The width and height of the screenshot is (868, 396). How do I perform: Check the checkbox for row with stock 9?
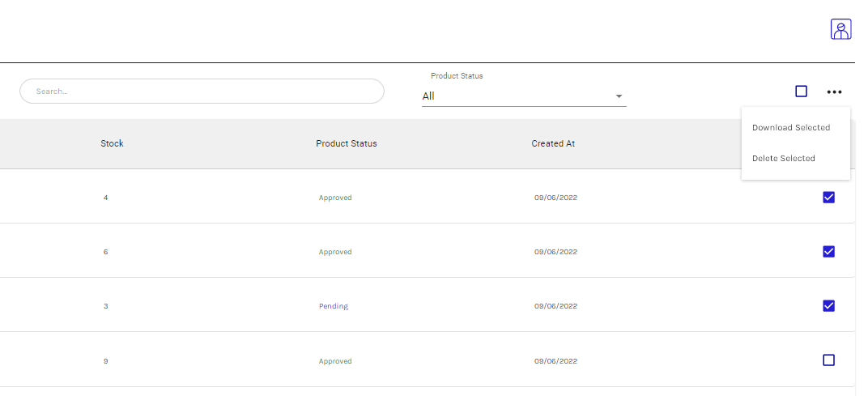(828, 360)
